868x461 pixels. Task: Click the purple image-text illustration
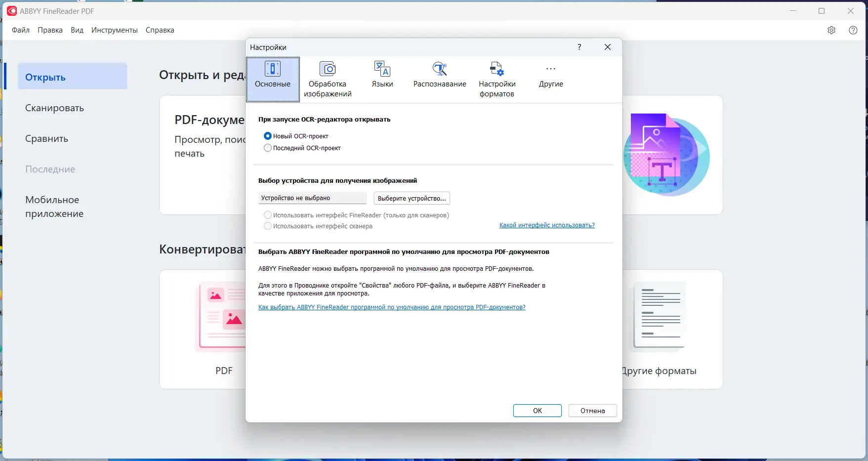[x=666, y=154]
